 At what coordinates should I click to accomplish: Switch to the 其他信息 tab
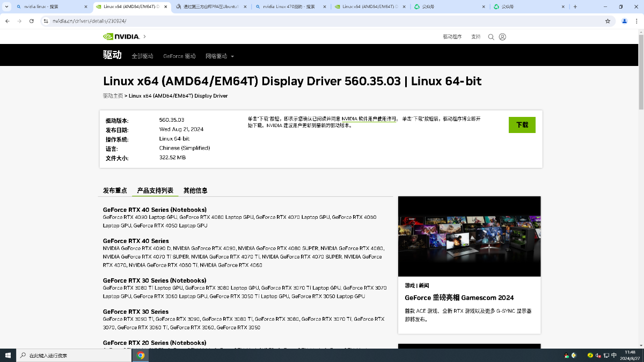pyautogui.click(x=195, y=190)
